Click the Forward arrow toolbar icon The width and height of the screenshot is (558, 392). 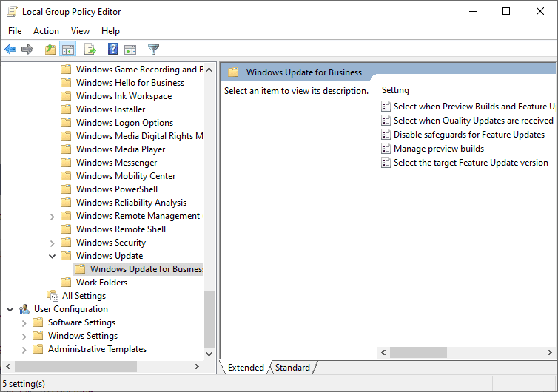click(27, 49)
